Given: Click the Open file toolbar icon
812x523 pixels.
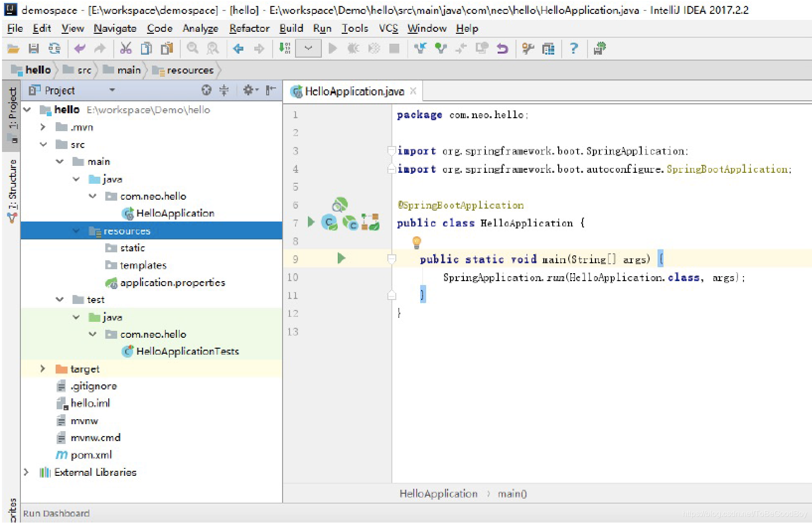Looking at the screenshot, I should [x=13, y=49].
